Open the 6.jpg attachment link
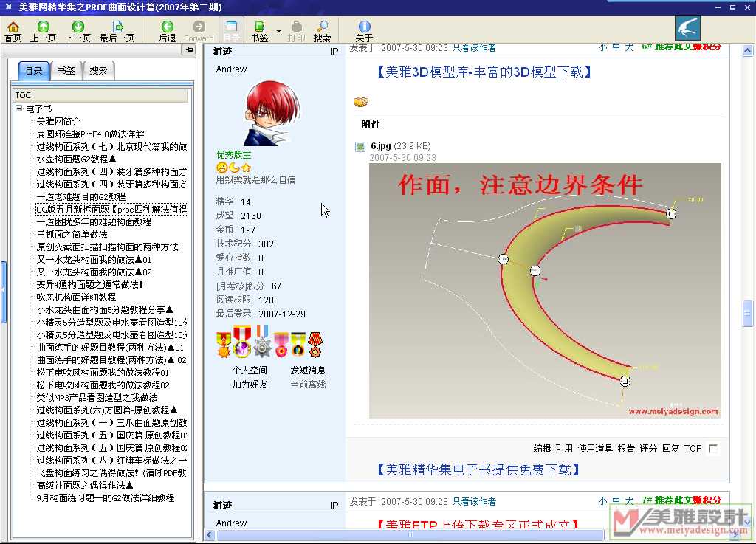Screen dimensions: 756x544 click(x=380, y=145)
